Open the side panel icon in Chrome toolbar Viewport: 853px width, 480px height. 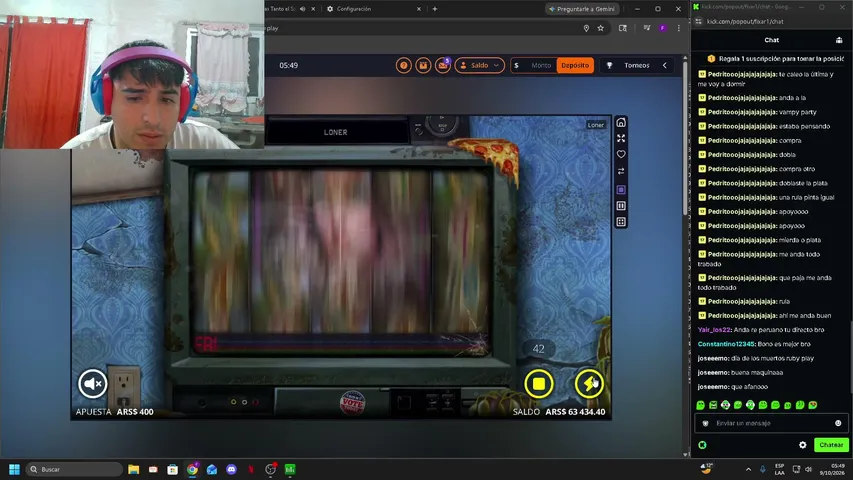point(623,28)
